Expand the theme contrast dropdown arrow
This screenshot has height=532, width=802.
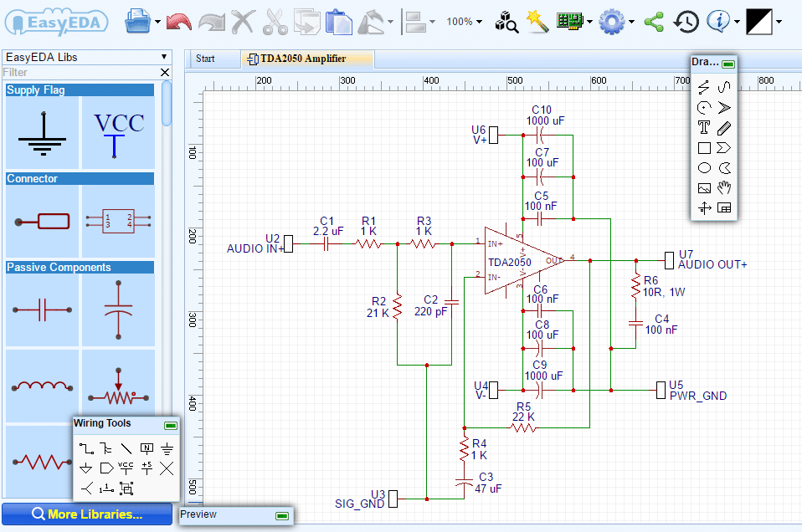779,22
